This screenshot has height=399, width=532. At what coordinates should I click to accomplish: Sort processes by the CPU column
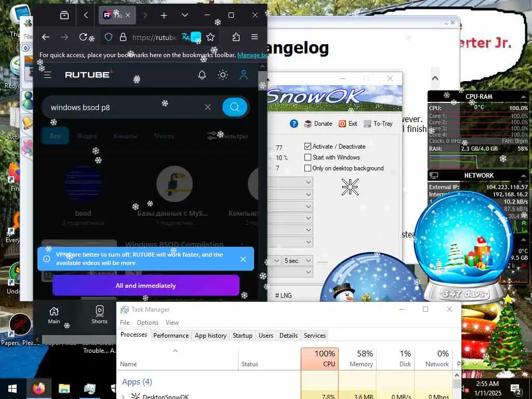tap(320, 359)
